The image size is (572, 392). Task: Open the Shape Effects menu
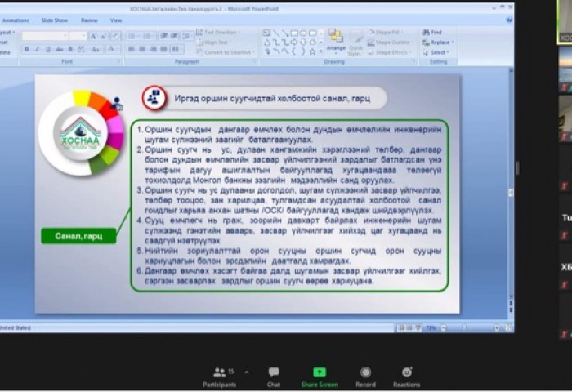(390, 52)
